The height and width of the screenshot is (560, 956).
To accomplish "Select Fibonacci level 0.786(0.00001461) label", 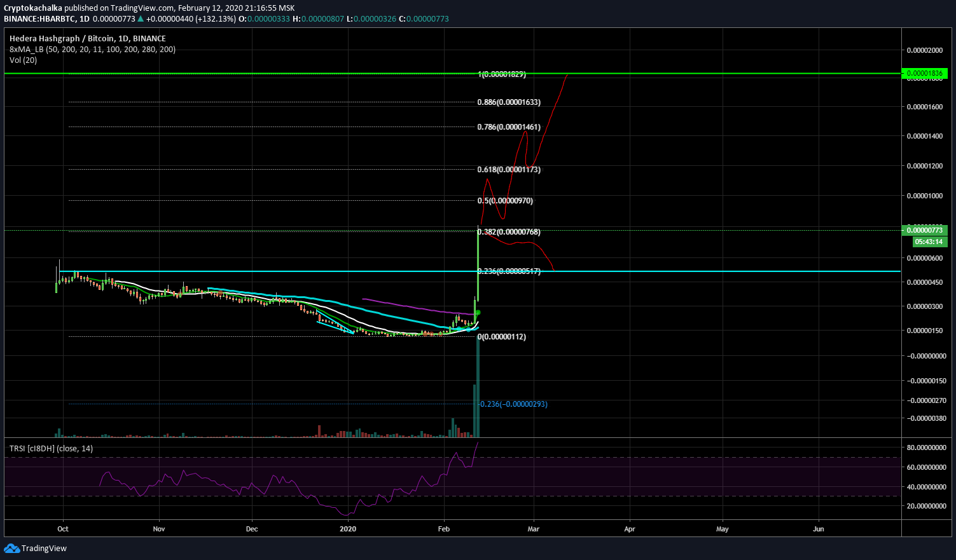I will coord(509,127).
